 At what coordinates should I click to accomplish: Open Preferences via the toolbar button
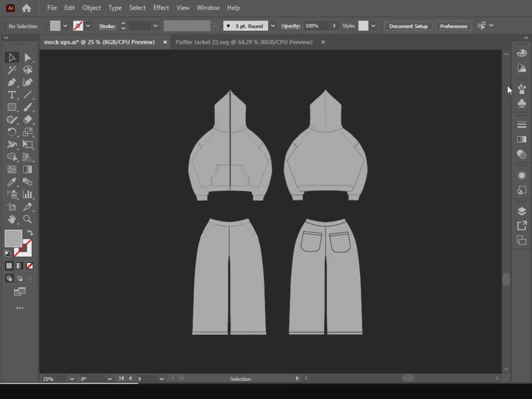453,26
